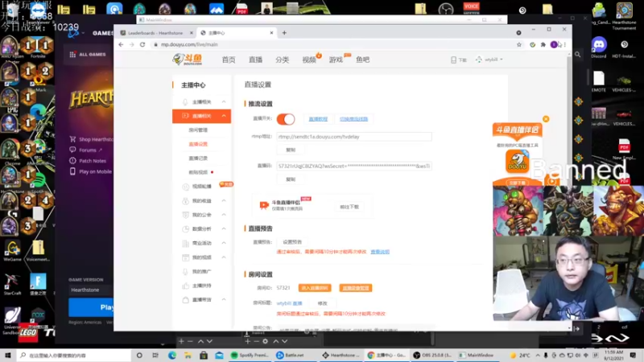Open the 查看说明 link
The height and width of the screenshot is (362, 644).
(x=380, y=252)
